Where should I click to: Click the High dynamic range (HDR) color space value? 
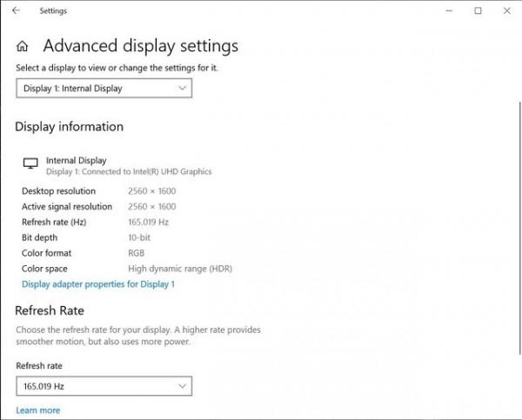click(180, 269)
